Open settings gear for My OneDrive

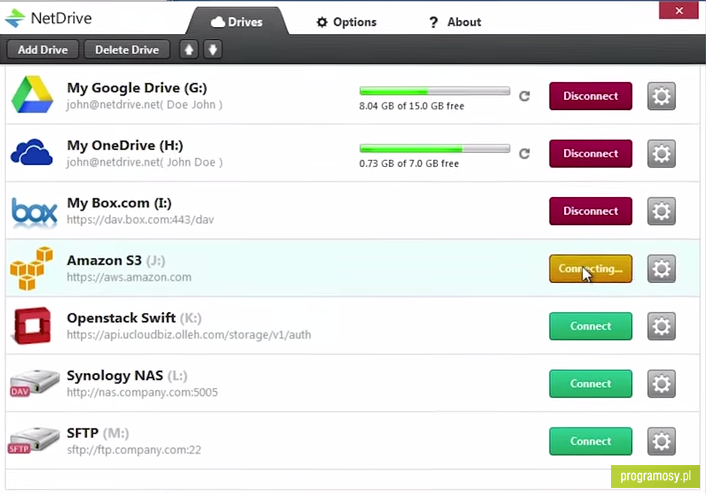coord(661,154)
